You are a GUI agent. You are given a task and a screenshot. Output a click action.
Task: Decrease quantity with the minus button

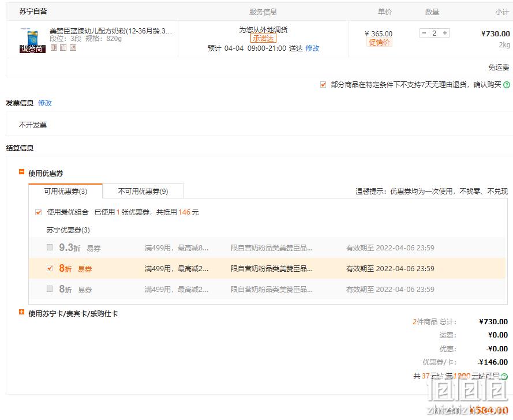(x=424, y=33)
